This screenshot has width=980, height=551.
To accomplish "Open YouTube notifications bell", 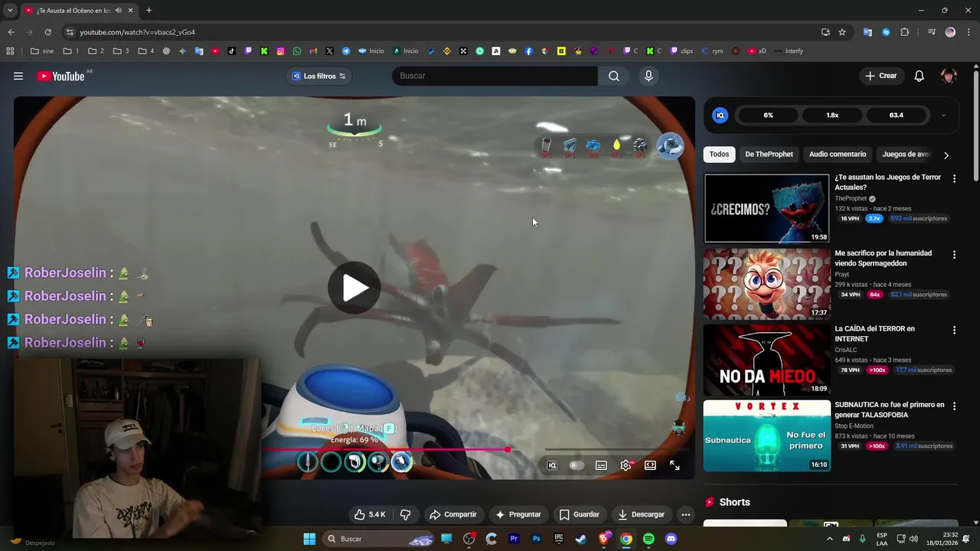I will coord(920,76).
